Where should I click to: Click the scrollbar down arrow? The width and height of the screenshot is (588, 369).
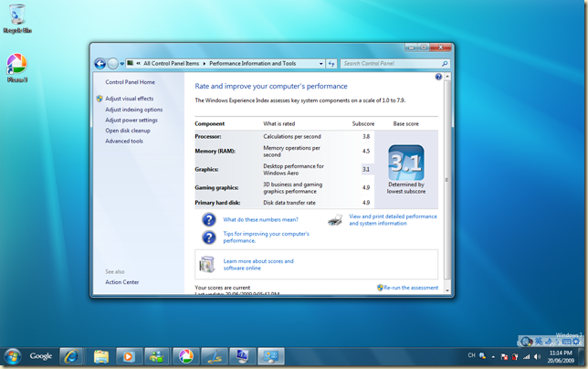(x=447, y=290)
